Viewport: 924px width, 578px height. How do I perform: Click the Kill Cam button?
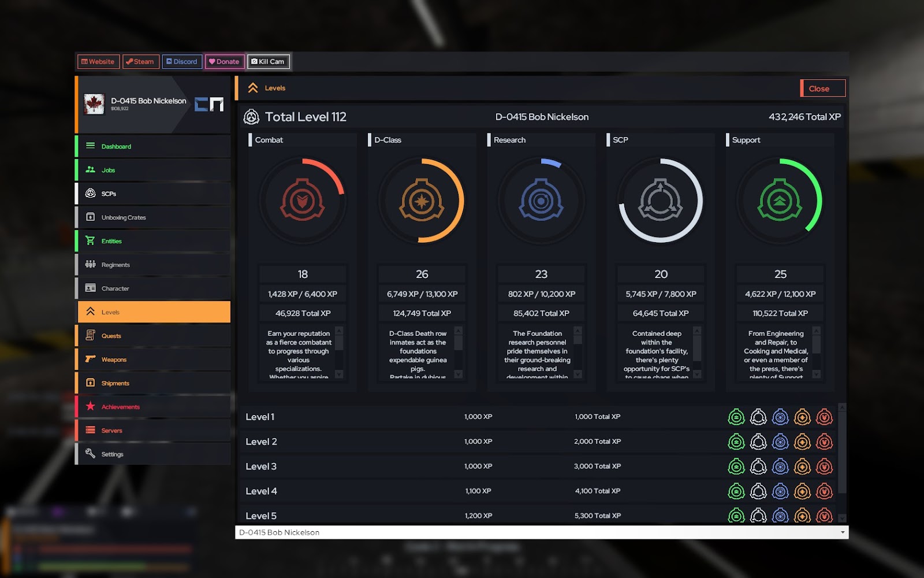pyautogui.click(x=269, y=61)
